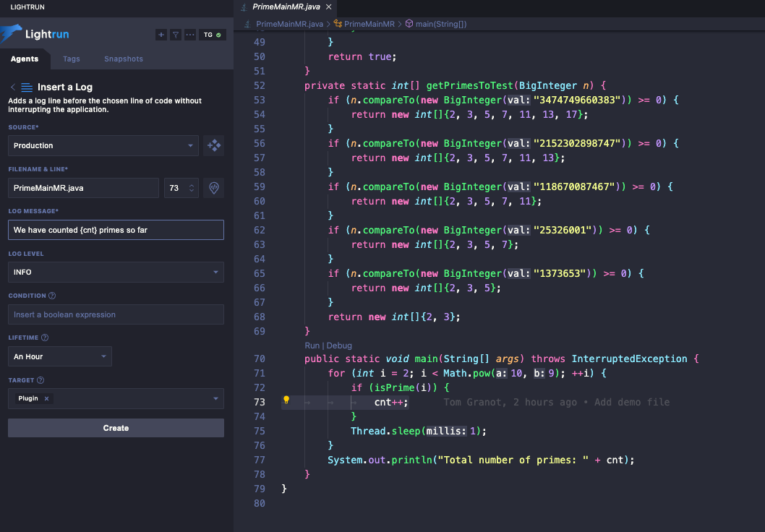Click the Log Message input field
Screen dimensions: 765x532
coord(116,230)
